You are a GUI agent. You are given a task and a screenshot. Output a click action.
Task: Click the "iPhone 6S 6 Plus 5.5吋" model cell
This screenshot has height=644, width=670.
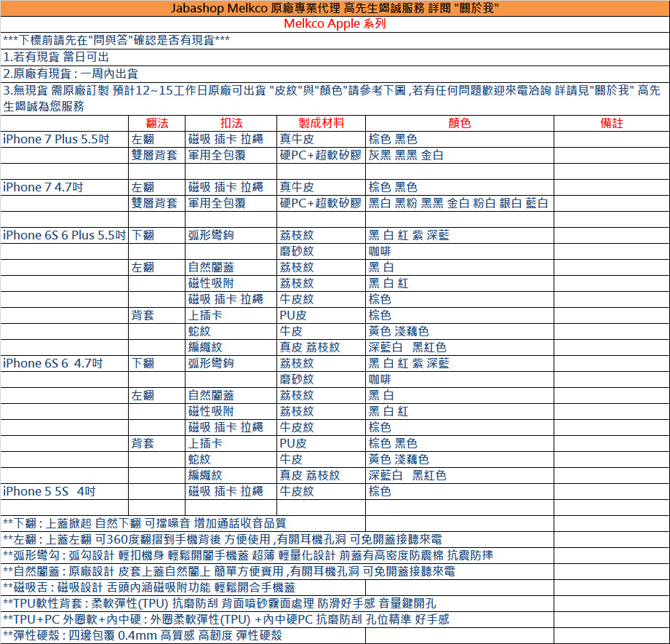[x=64, y=235]
